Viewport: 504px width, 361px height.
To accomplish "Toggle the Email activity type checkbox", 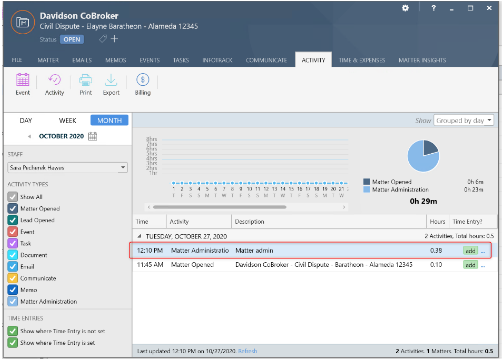I will pos(13,267).
